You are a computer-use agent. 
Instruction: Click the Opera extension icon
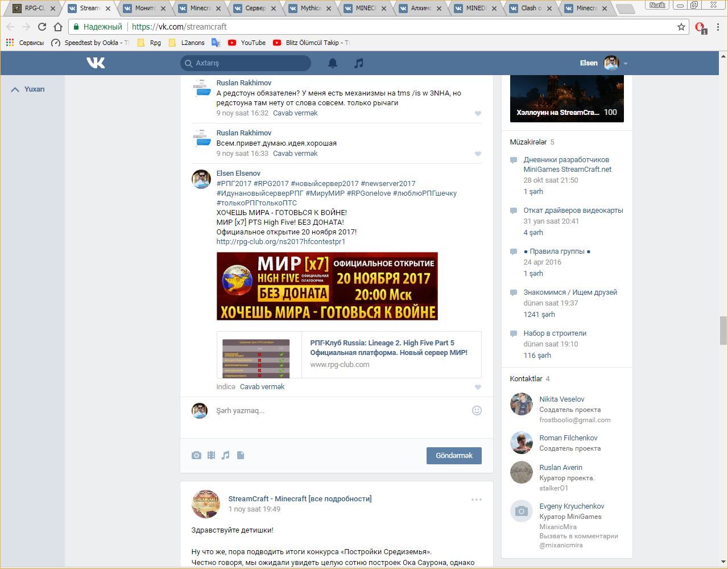[700, 27]
